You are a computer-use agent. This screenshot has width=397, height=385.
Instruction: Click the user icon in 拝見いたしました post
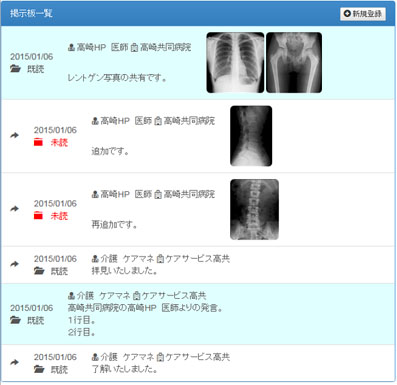coord(95,258)
